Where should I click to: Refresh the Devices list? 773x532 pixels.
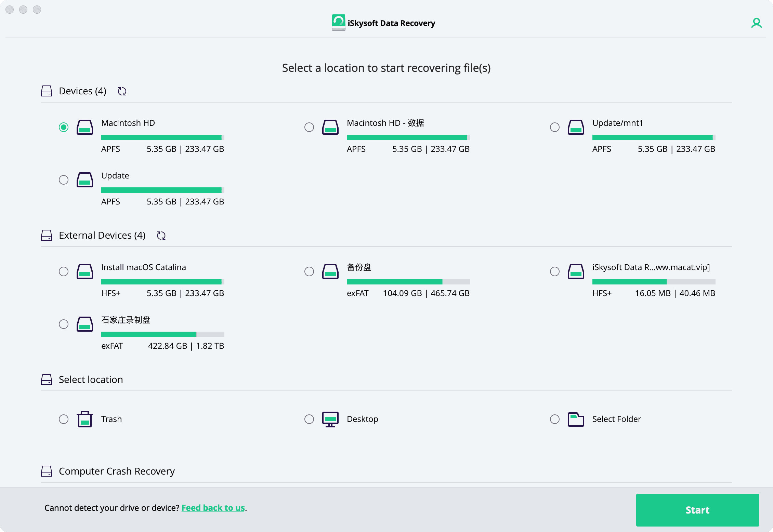pyautogui.click(x=122, y=91)
